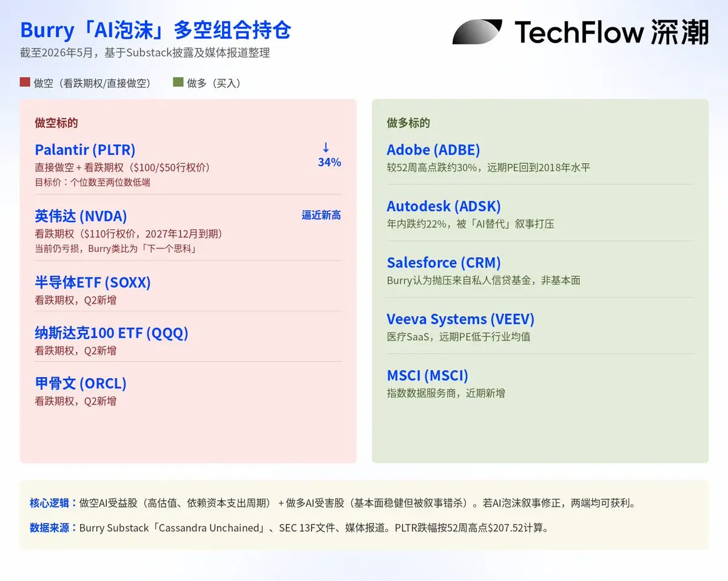Click the TechFlow 深潮 wordmark text
The width and height of the screenshot is (728, 581).
[612, 32]
